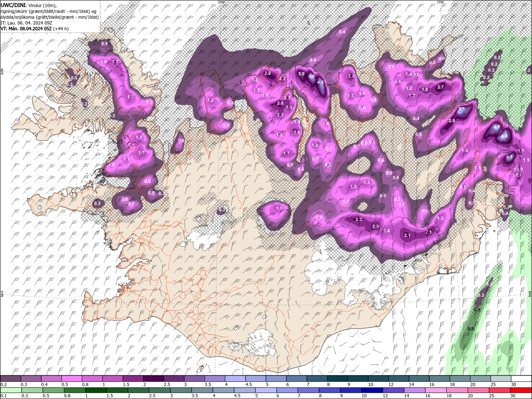This screenshot has height=399, width=532.
Task: Click the 3.0 snowfall value label
Action: coord(302,74)
